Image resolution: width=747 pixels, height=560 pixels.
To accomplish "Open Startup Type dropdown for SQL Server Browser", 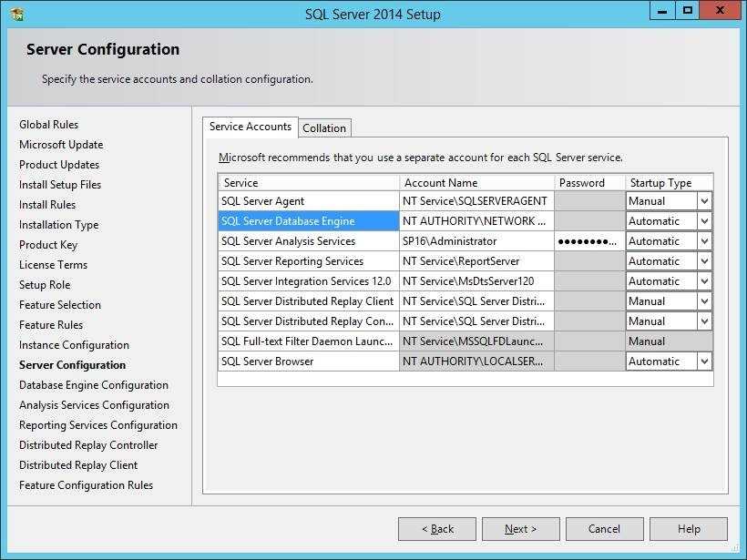I will click(704, 361).
